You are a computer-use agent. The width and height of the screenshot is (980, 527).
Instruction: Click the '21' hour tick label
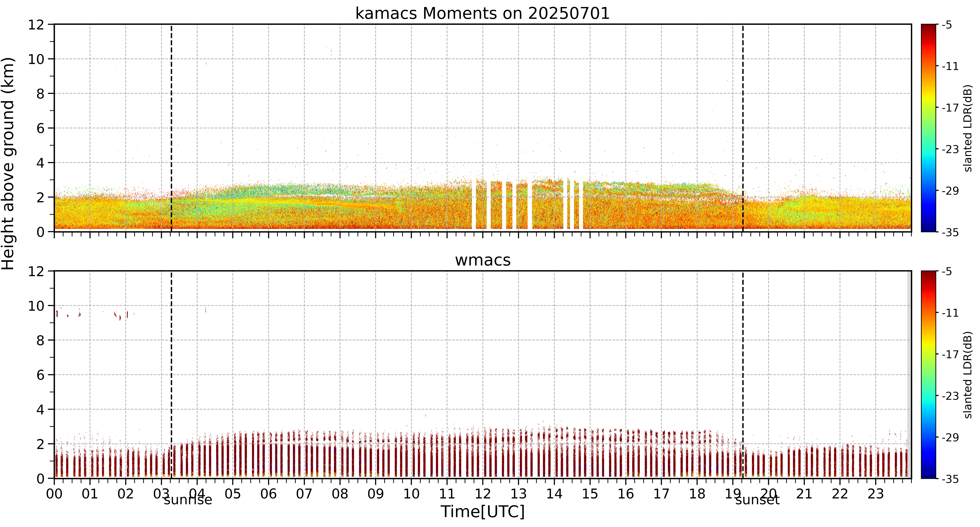coord(804,494)
